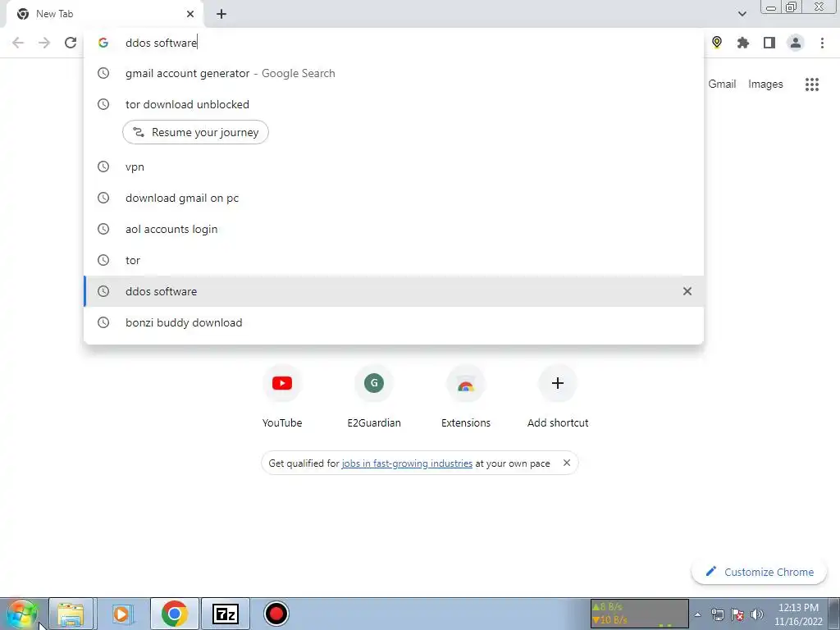Pick the tor history suggestion
This screenshot has height=630, width=840.
[x=394, y=260]
